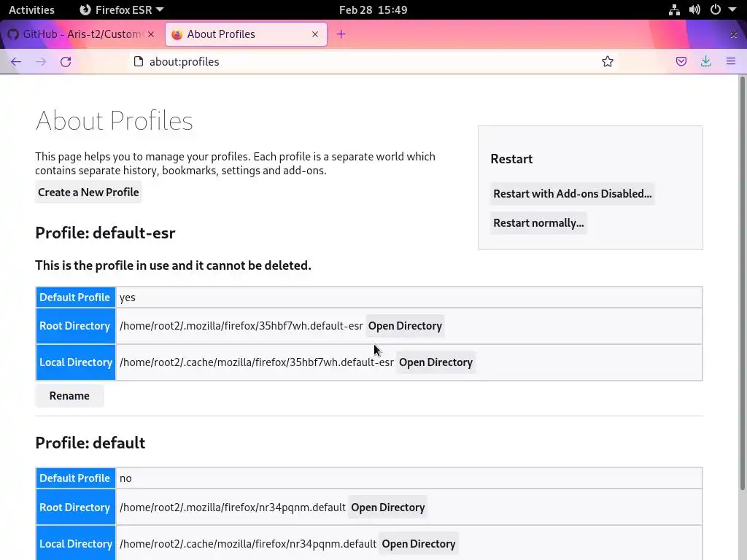Open a new tab with plus icon

tap(341, 34)
